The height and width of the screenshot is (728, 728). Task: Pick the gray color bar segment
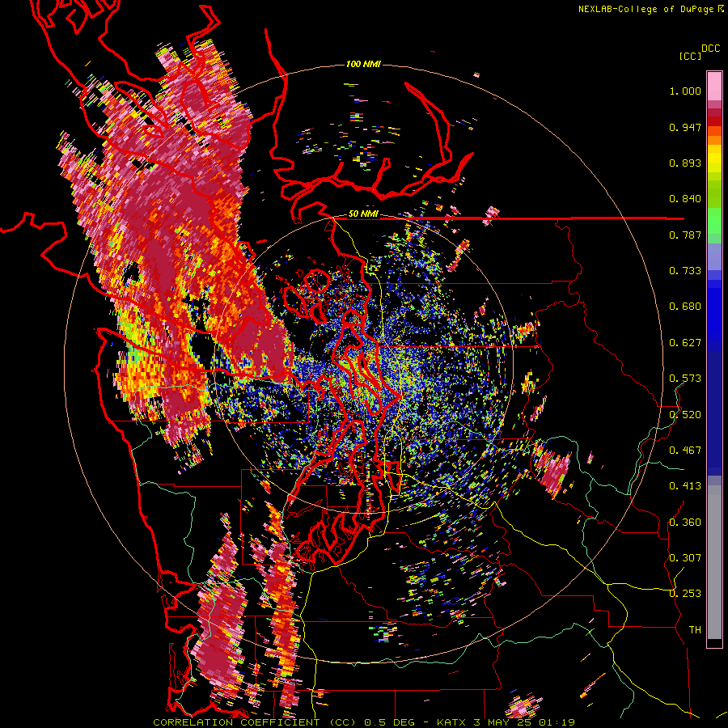[714, 562]
